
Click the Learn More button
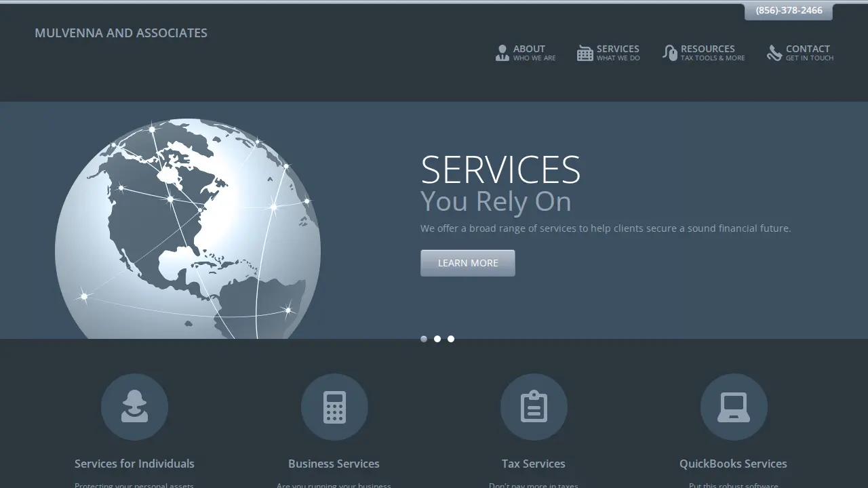click(468, 263)
